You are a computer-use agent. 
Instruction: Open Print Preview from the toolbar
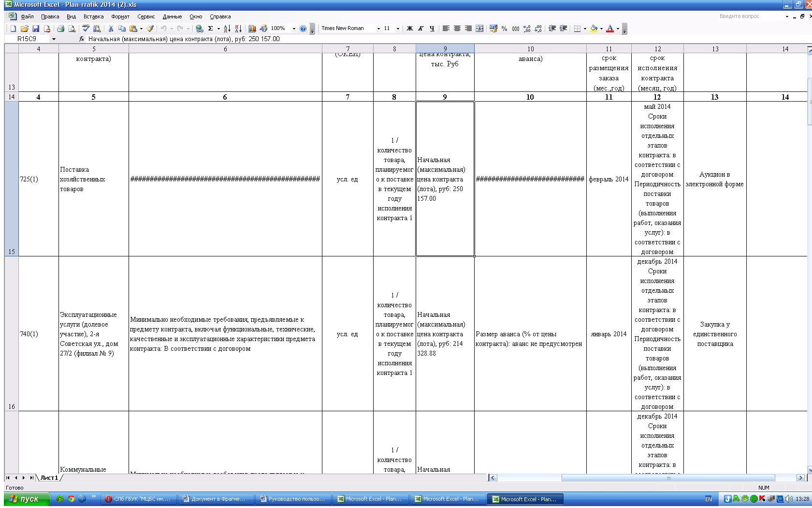(72, 29)
